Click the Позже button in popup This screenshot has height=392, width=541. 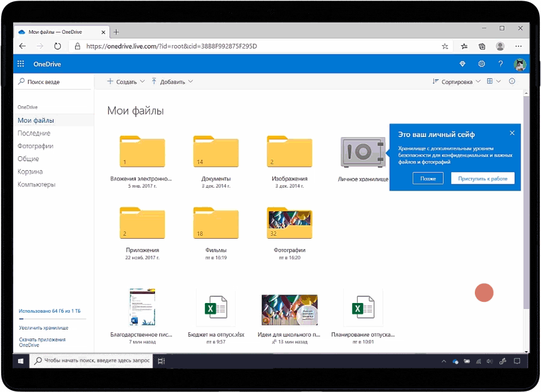pyautogui.click(x=428, y=179)
